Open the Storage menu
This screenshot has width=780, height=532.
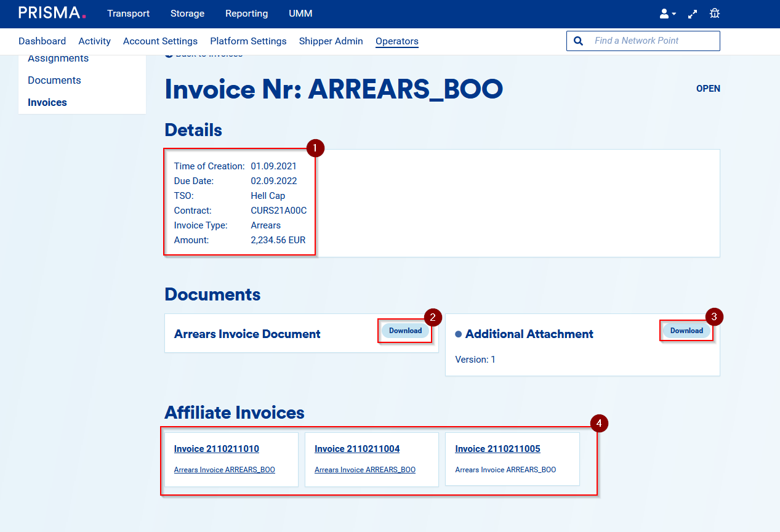187,14
